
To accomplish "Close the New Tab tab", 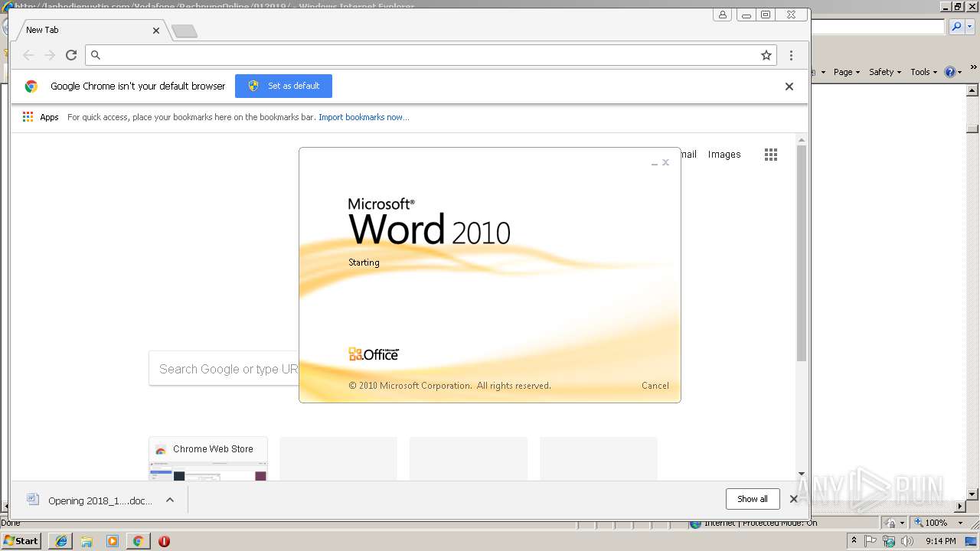I will click(x=156, y=31).
